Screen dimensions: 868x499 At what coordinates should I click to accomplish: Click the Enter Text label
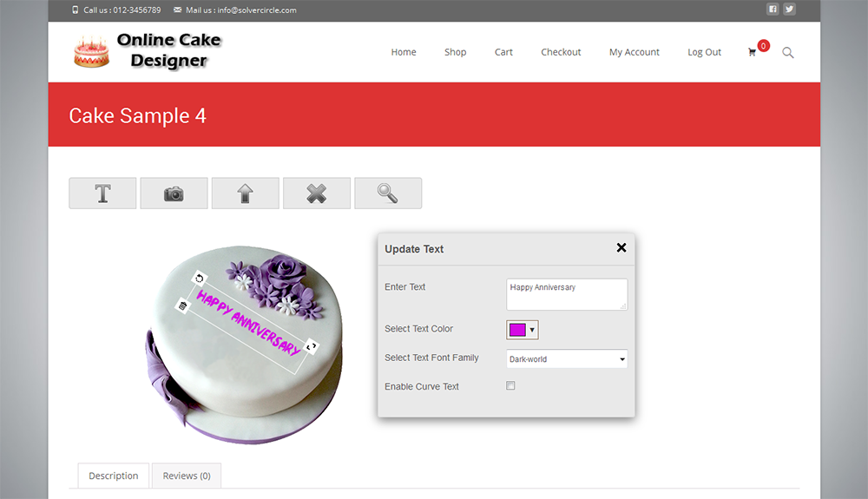(405, 286)
